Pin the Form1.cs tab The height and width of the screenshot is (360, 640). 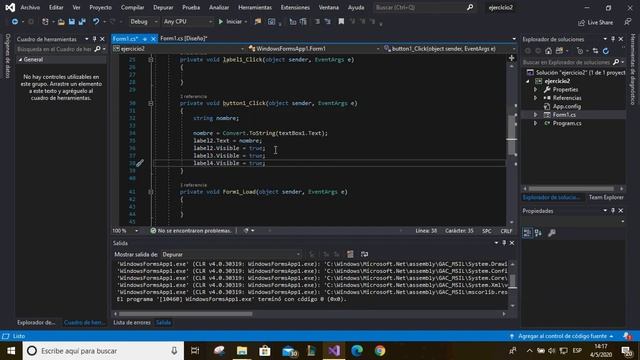point(145,39)
